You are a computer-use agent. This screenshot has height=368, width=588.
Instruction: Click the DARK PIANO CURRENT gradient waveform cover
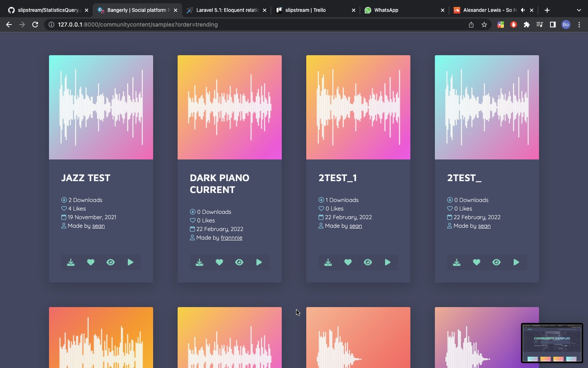[229, 107]
